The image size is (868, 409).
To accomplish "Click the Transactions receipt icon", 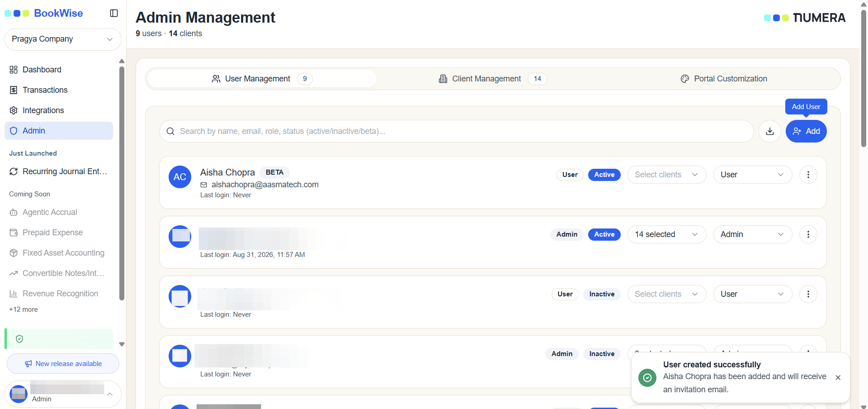I will click(14, 90).
